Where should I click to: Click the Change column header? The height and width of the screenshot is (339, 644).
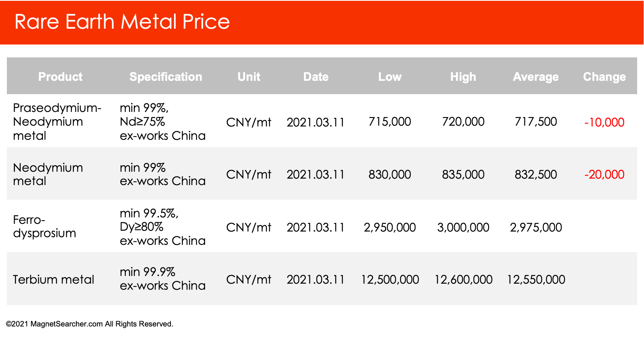pos(604,77)
